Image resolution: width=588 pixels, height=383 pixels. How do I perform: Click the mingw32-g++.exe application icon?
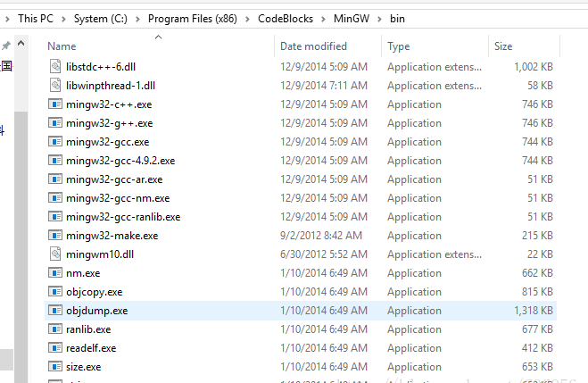point(55,122)
